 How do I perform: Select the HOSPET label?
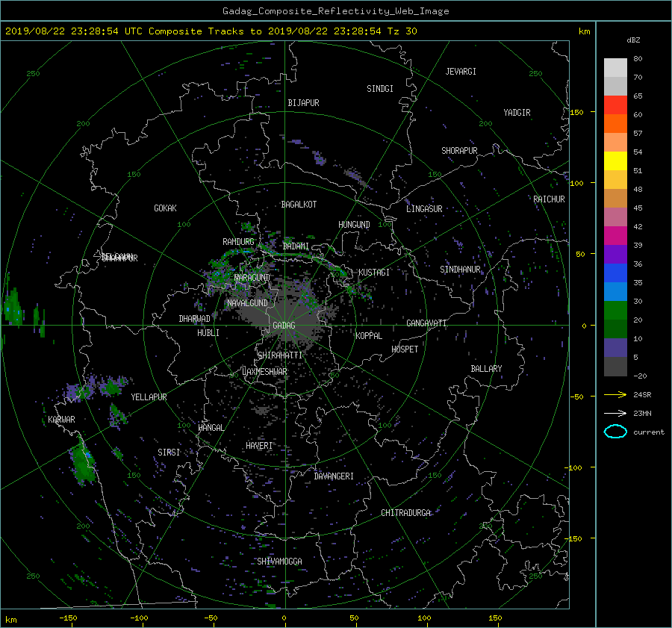pyautogui.click(x=405, y=349)
